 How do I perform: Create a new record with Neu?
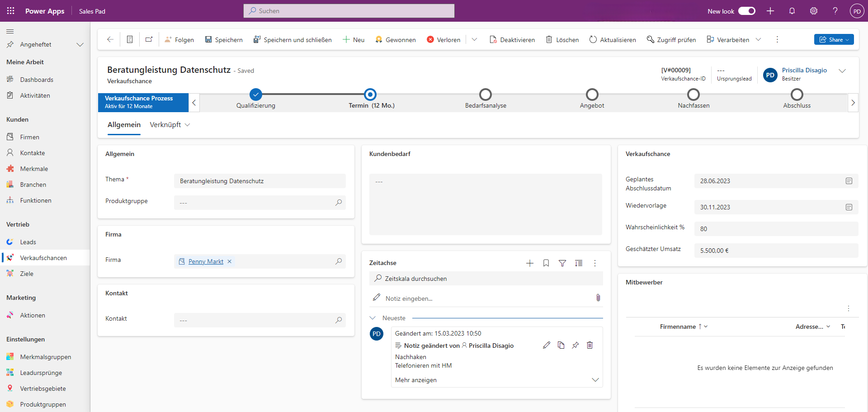354,40
